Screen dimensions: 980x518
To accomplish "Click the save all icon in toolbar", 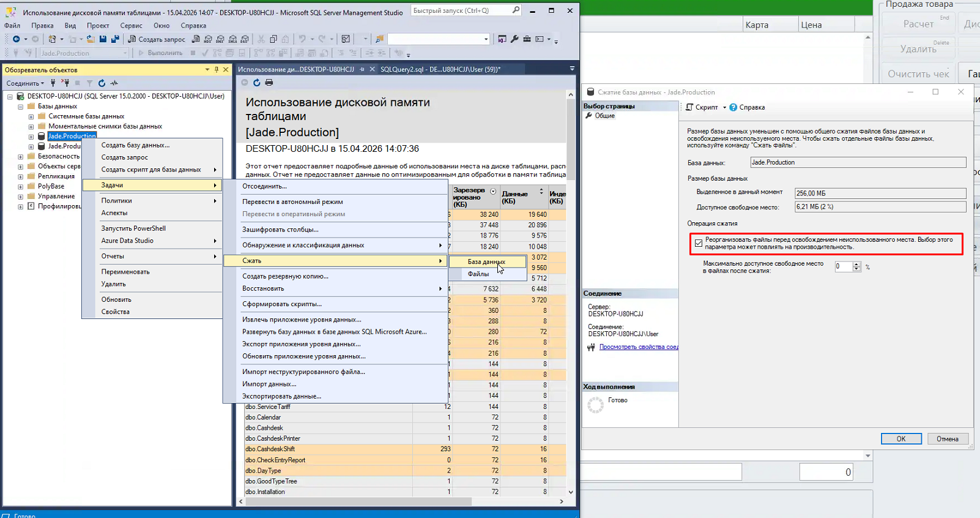I will click(114, 39).
